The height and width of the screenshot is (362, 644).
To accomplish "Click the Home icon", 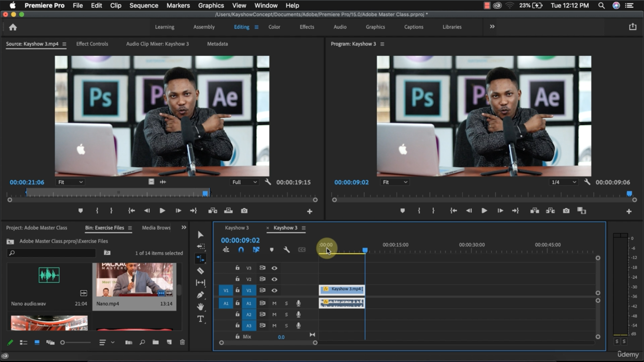I will click(13, 27).
